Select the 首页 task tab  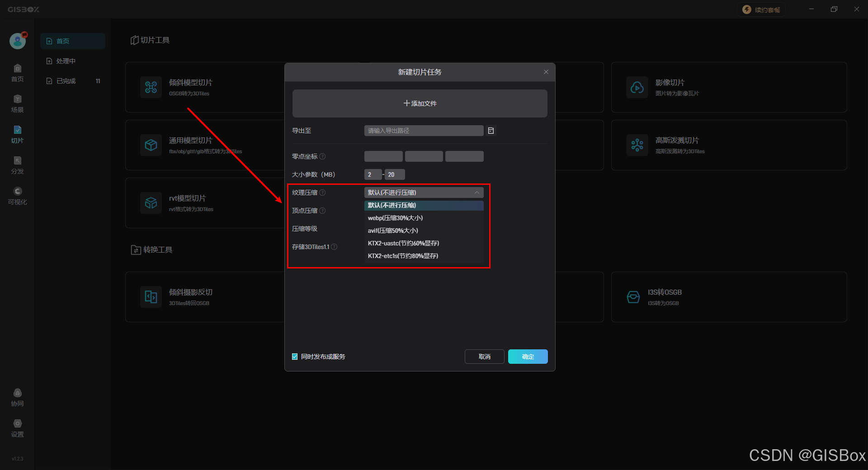click(x=73, y=41)
